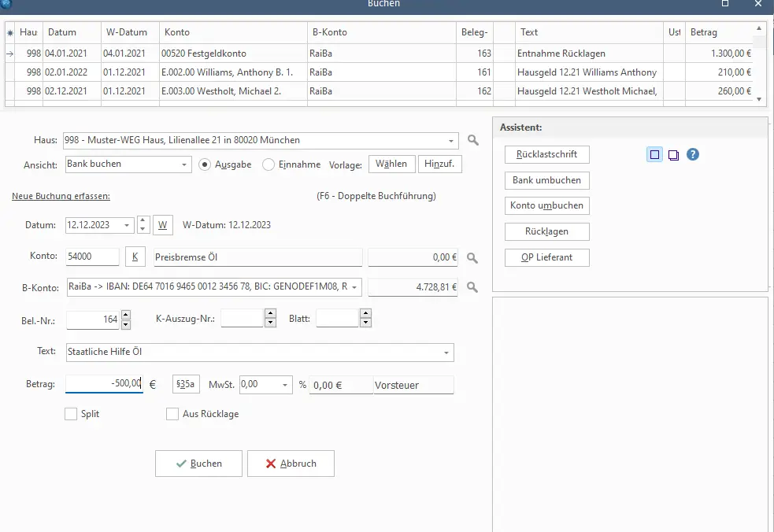Increment the Blatt spinner
This screenshot has height=532, width=774.
[365, 313]
